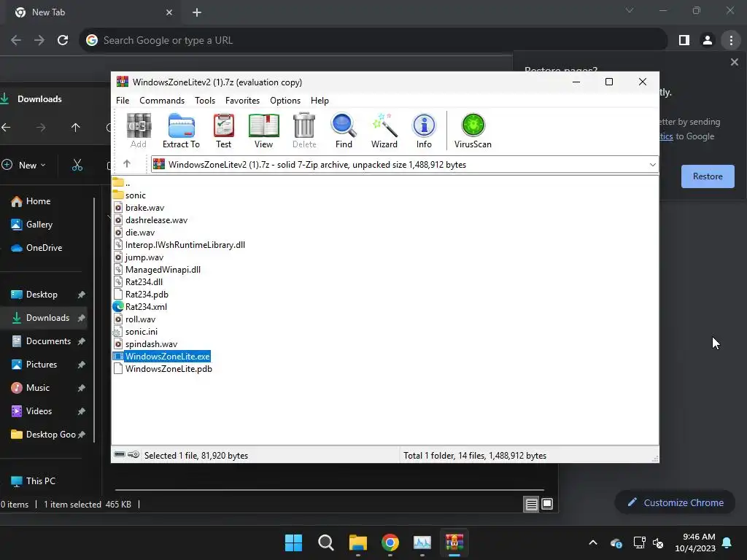Screen dimensions: 747x560
Task: Launch the Wizard tool
Action: click(x=384, y=131)
